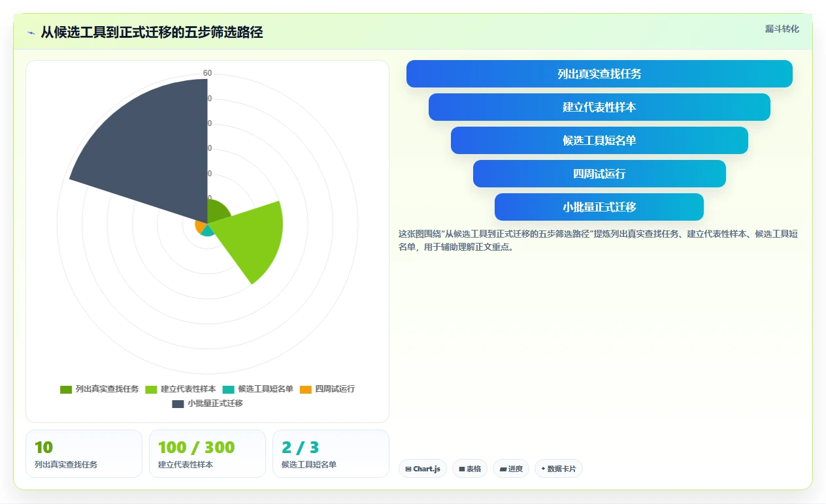This screenshot has width=826, height=504.
Task: Open the data card showing 100 / 300
Action: (207, 454)
